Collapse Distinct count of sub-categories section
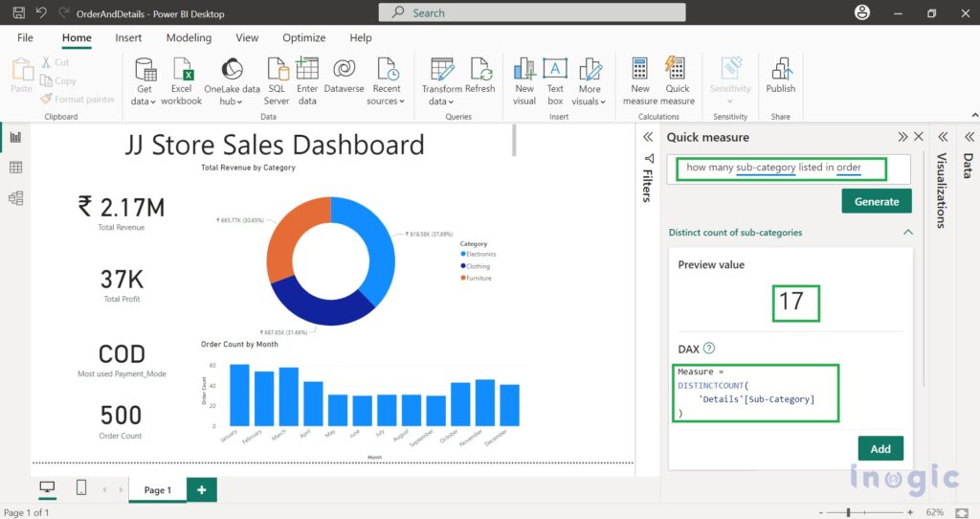The width and height of the screenshot is (980, 519). tap(908, 233)
